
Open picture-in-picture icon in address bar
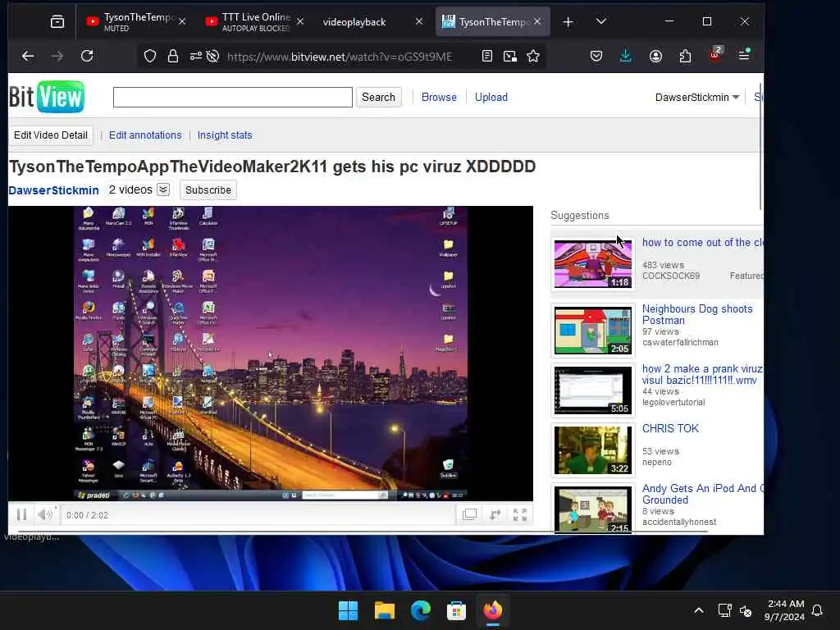pyautogui.click(x=510, y=56)
